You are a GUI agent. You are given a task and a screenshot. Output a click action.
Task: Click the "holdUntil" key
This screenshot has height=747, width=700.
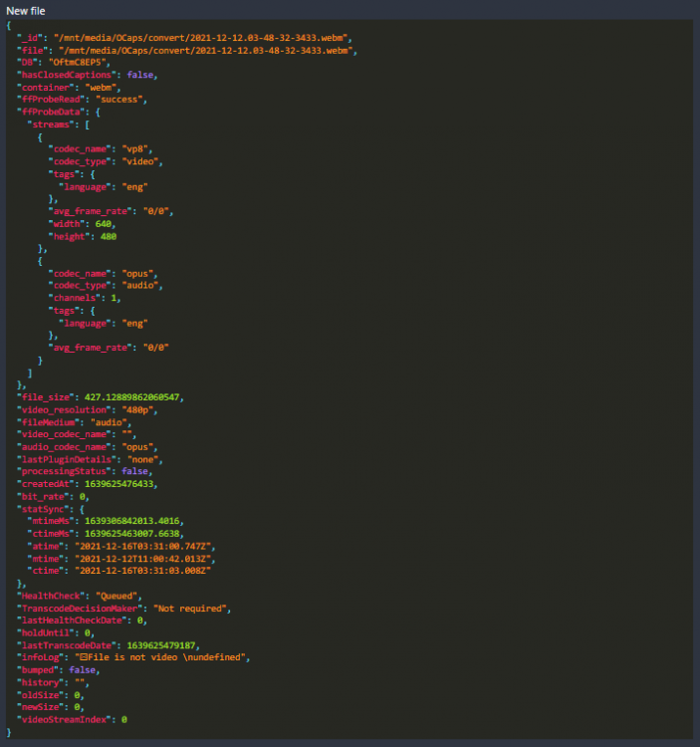[x=46, y=632]
